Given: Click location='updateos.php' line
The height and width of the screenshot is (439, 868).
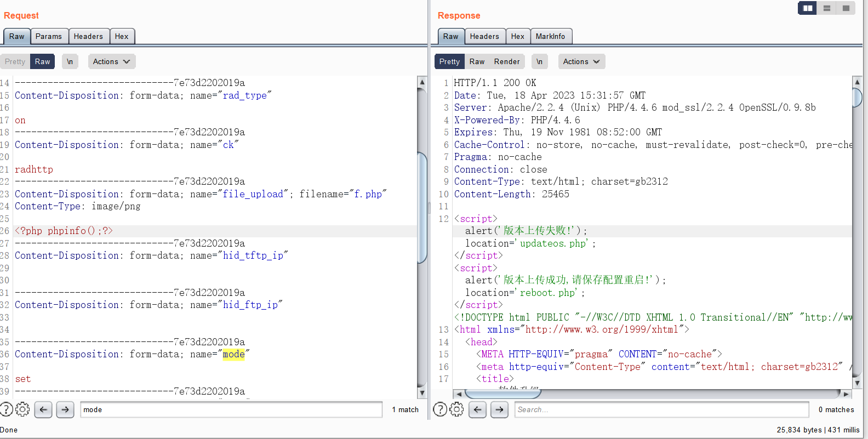Looking at the screenshot, I should tap(530, 243).
